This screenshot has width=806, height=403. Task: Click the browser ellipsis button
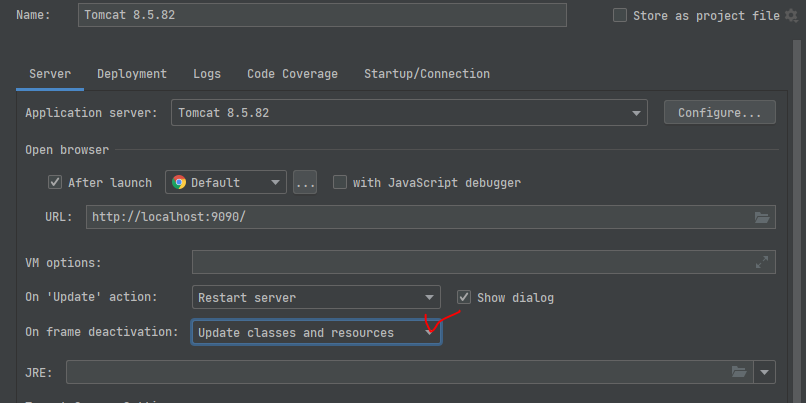[305, 182]
